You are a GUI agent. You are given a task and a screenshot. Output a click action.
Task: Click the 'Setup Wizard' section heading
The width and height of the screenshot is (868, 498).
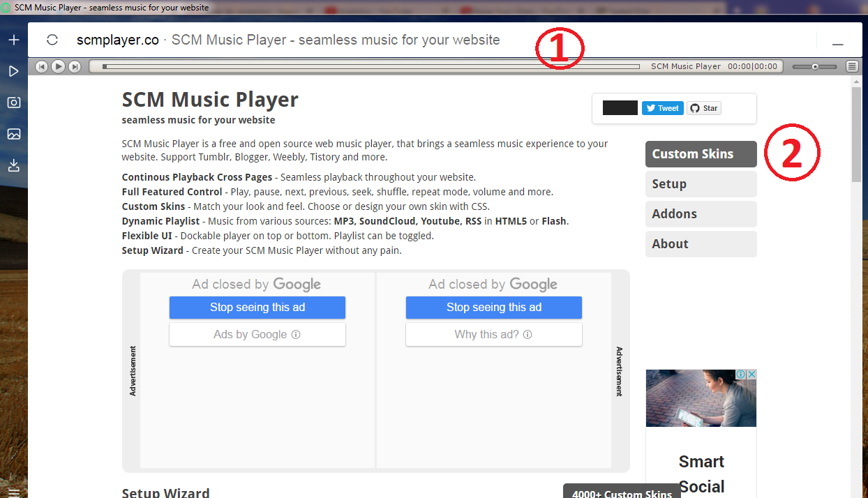tap(165, 492)
